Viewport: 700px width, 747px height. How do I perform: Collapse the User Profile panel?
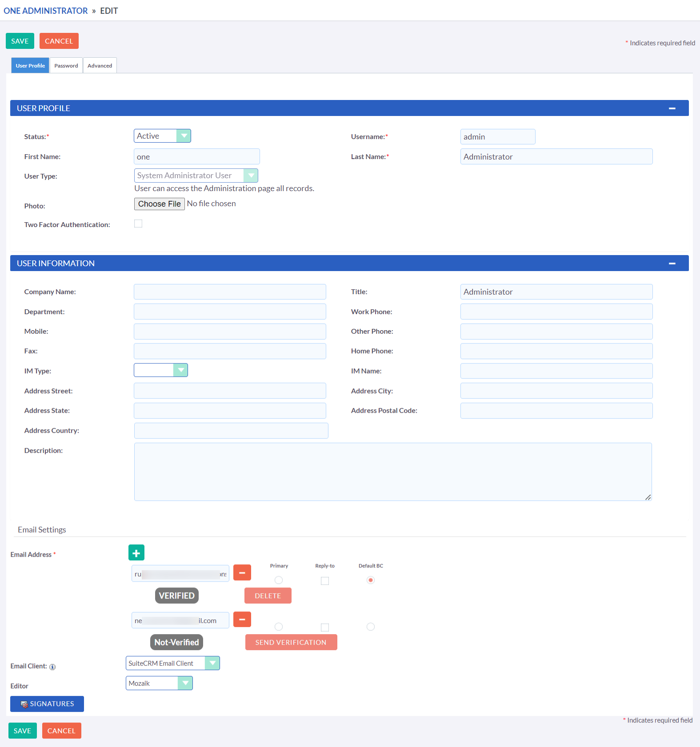(x=672, y=108)
